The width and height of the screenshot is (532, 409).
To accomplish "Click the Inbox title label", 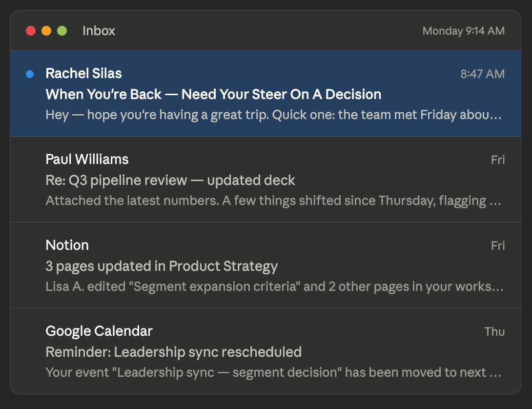I will (x=99, y=31).
